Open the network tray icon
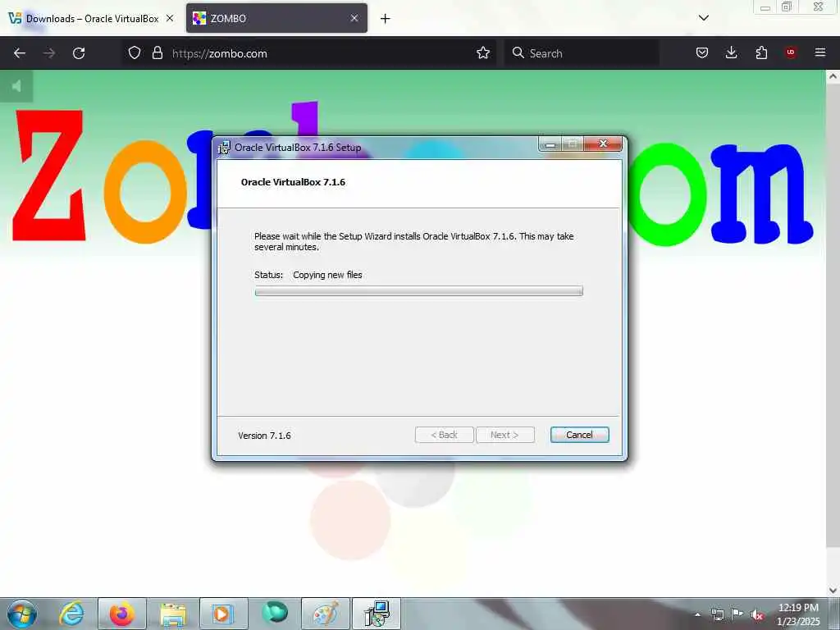Screen dimensions: 840x630 tap(717, 615)
